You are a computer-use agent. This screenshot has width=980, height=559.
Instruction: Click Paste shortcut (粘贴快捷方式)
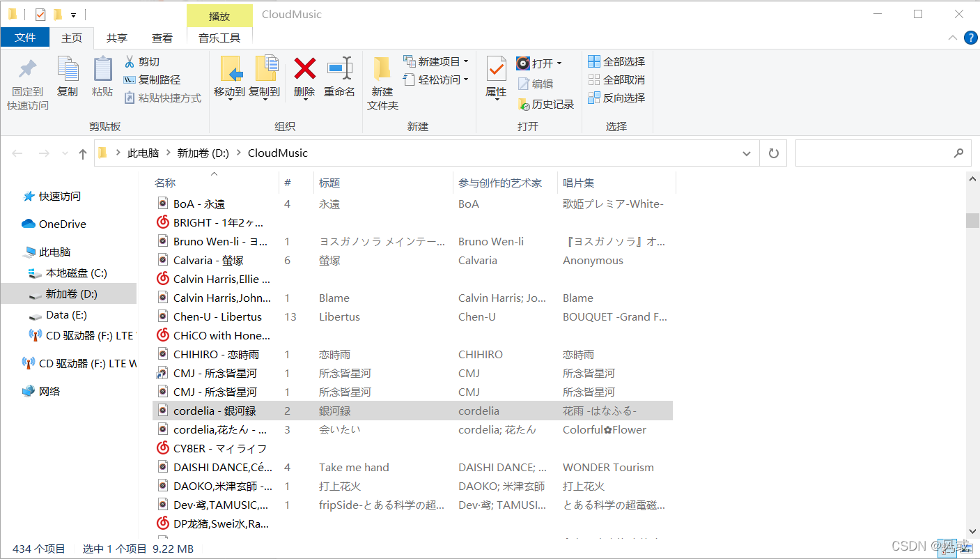162,98
